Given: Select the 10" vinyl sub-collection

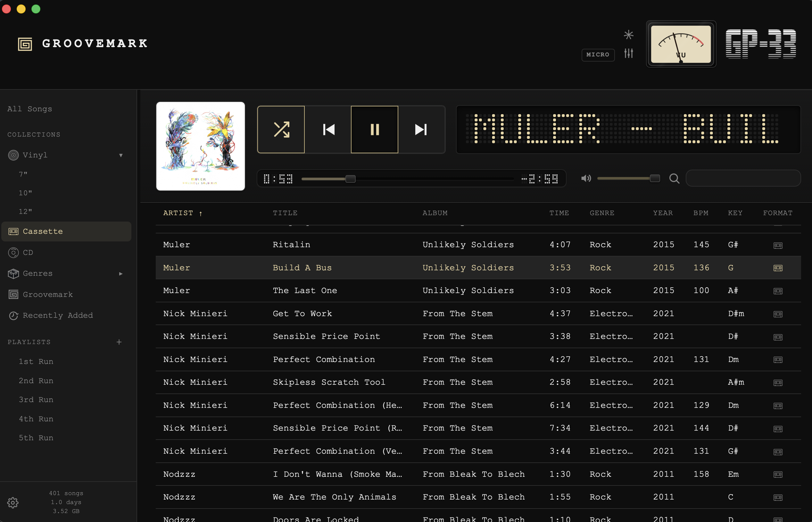Looking at the screenshot, I should [x=25, y=193].
